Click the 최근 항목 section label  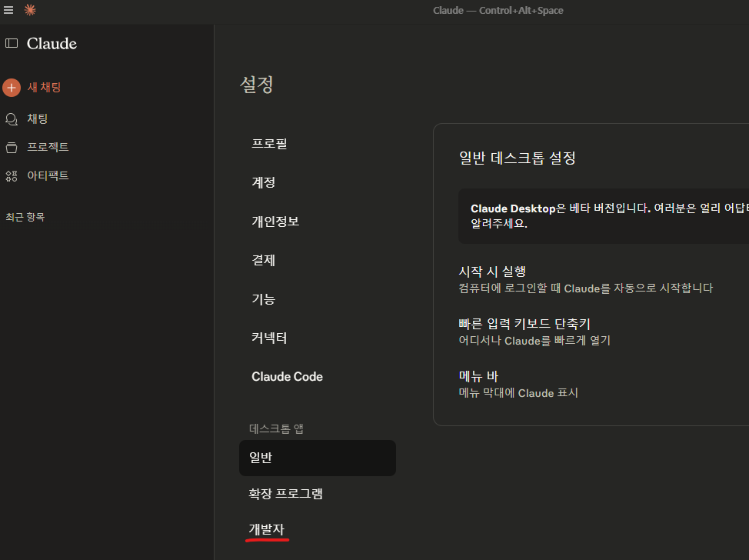[25, 218]
